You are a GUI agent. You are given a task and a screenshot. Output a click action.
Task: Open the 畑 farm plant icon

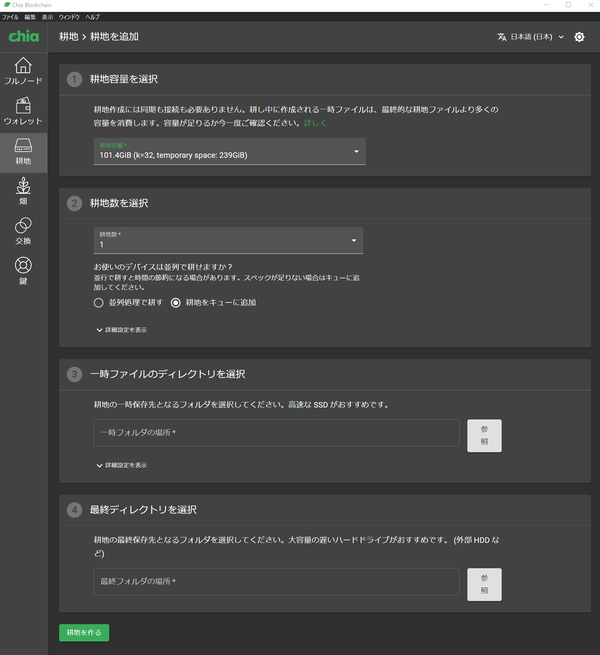point(23,185)
